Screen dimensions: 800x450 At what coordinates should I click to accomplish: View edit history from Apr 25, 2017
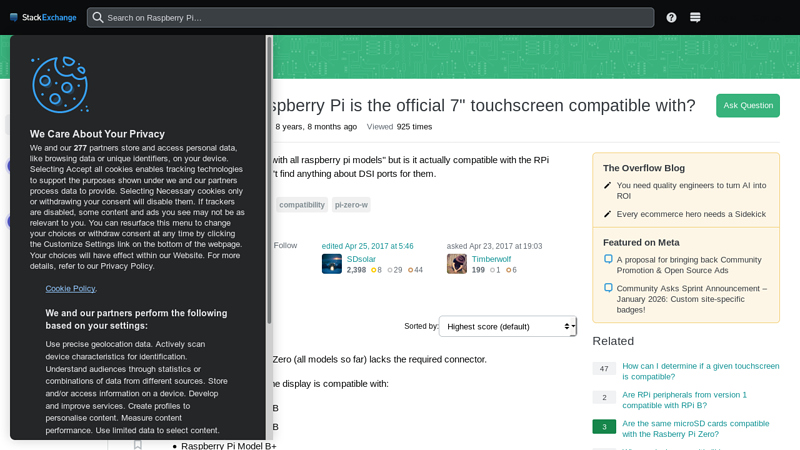coord(367,246)
